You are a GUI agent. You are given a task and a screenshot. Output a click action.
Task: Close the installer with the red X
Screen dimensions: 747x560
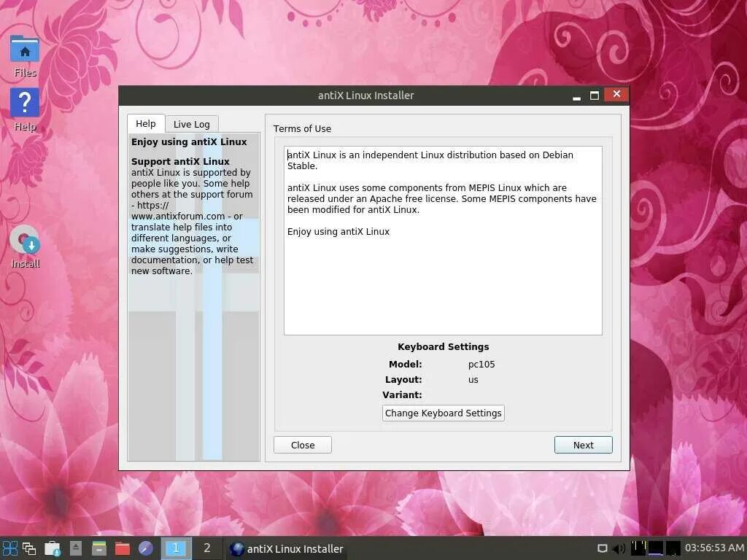[x=616, y=94]
